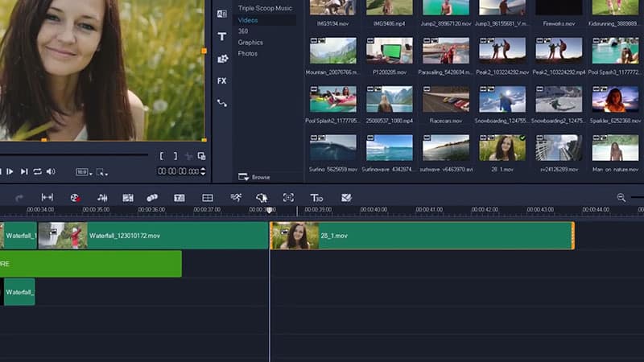Screen dimensions: 644x362
Task: Select the Videos library folder
Action: click(x=249, y=19)
